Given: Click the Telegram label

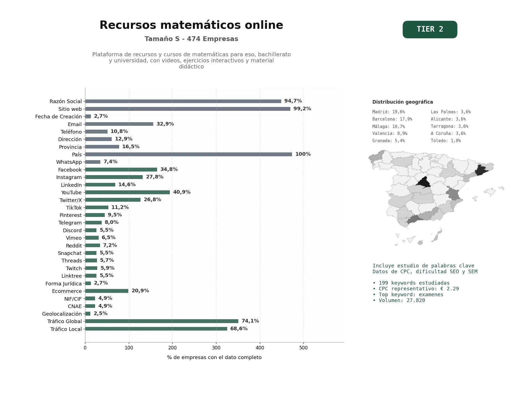Looking at the screenshot, I should click(x=70, y=223).
